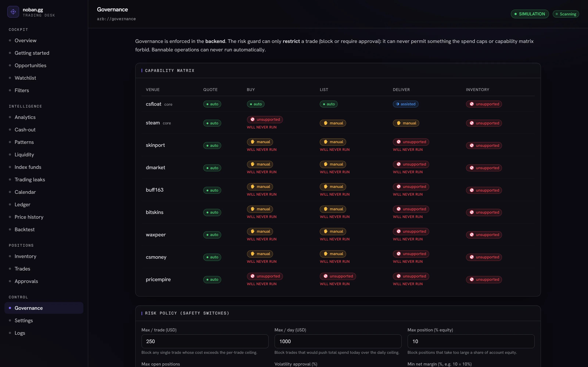
Task: Click steam buy unsupported badge icon
Action: pyautogui.click(x=252, y=119)
